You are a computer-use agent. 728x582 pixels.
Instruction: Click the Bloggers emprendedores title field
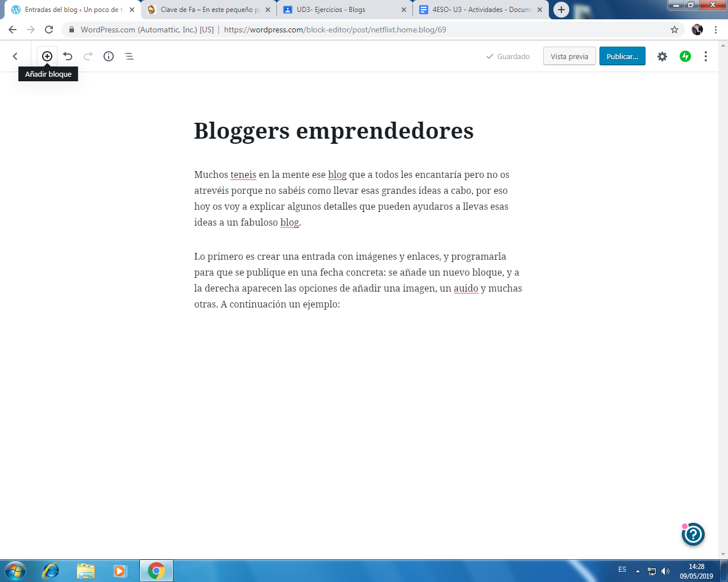click(x=334, y=131)
